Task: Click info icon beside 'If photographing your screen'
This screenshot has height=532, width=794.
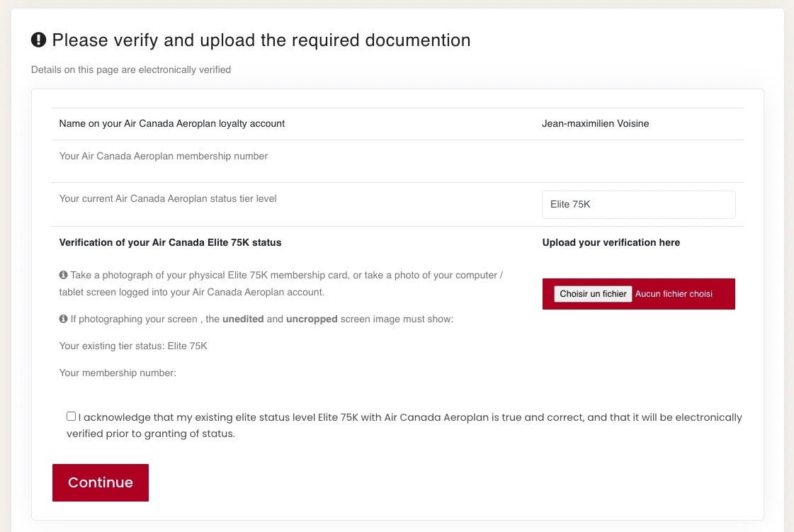Action: (63, 319)
